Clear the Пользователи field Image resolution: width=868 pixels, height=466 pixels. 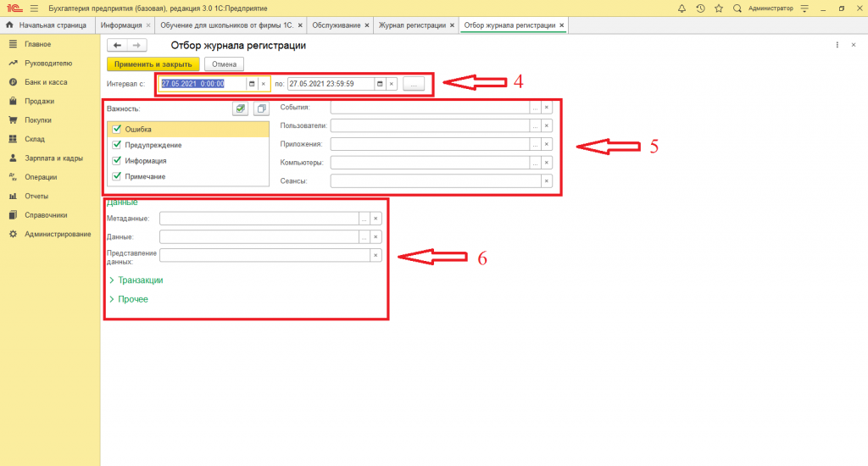click(x=547, y=125)
